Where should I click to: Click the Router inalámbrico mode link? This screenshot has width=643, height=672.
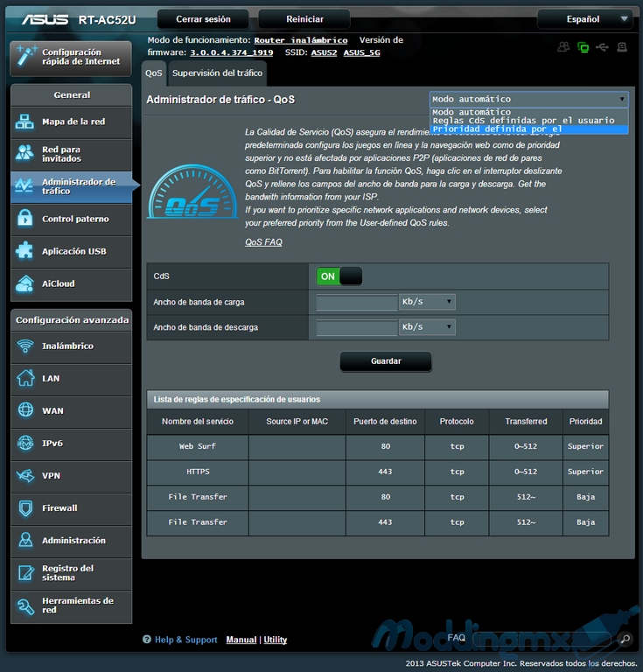click(301, 40)
